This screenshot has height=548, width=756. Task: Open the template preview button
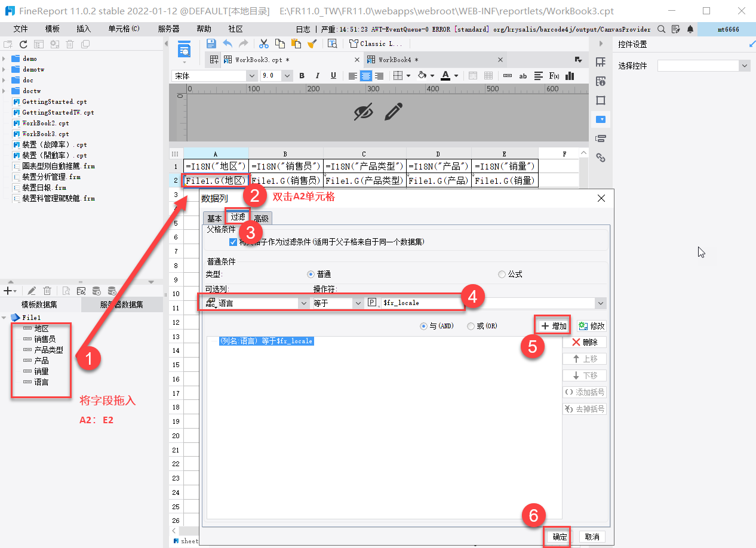(x=185, y=50)
